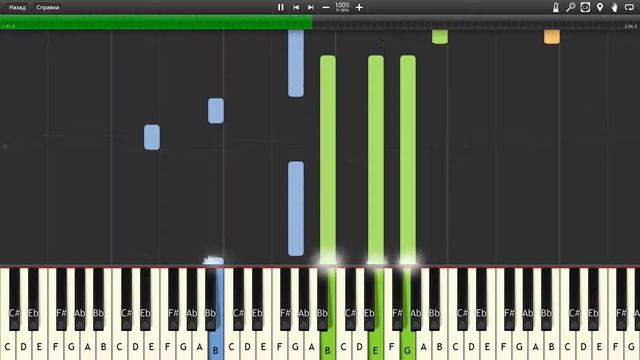This screenshot has height=360, width=640.
Task: Pause the song playback
Action: (281, 7)
